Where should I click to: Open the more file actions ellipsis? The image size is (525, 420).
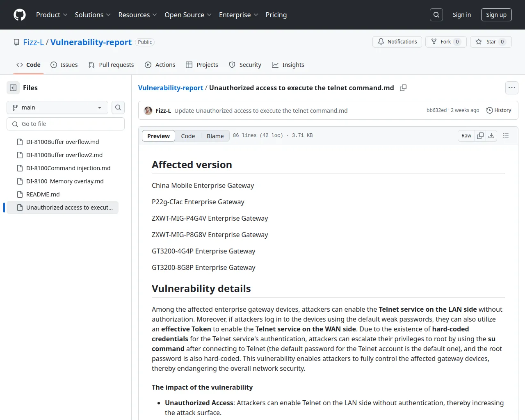[x=512, y=88]
